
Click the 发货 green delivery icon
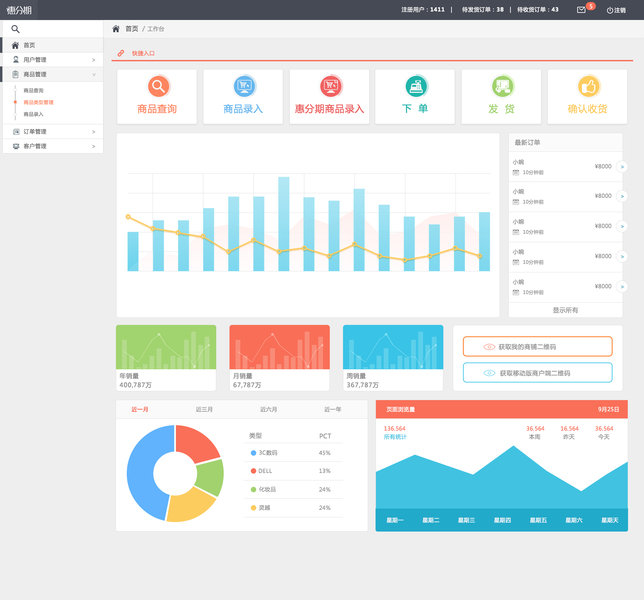[502, 86]
